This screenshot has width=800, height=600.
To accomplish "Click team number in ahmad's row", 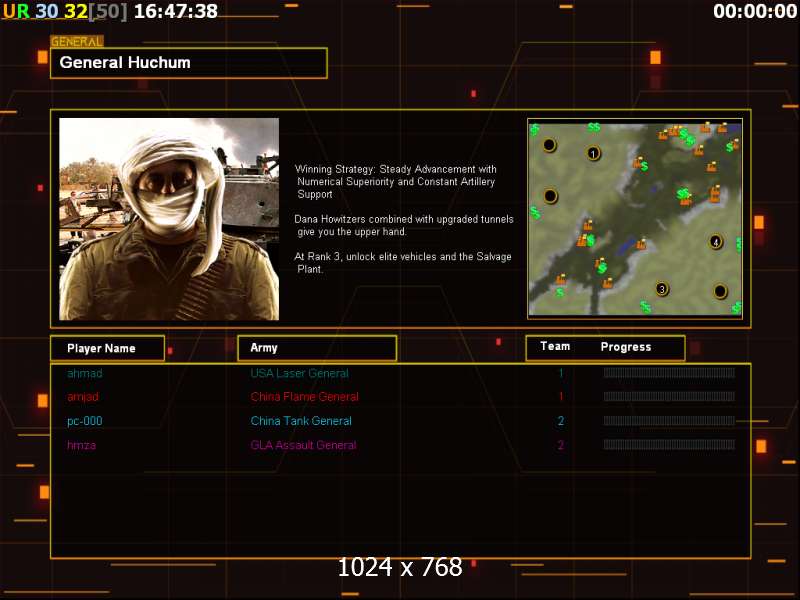I will [x=561, y=373].
